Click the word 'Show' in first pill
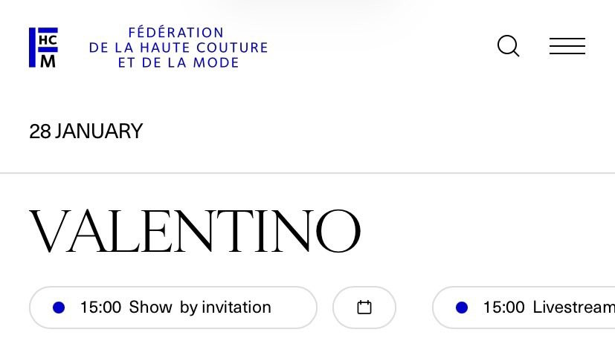The width and height of the screenshot is (615, 364). click(x=150, y=308)
